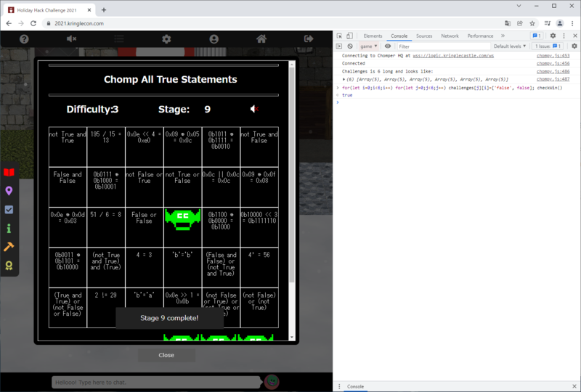The width and height of the screenshot is (581, 392).
Task: Click the green avatar chat button
Action: (x=272, y=382)
